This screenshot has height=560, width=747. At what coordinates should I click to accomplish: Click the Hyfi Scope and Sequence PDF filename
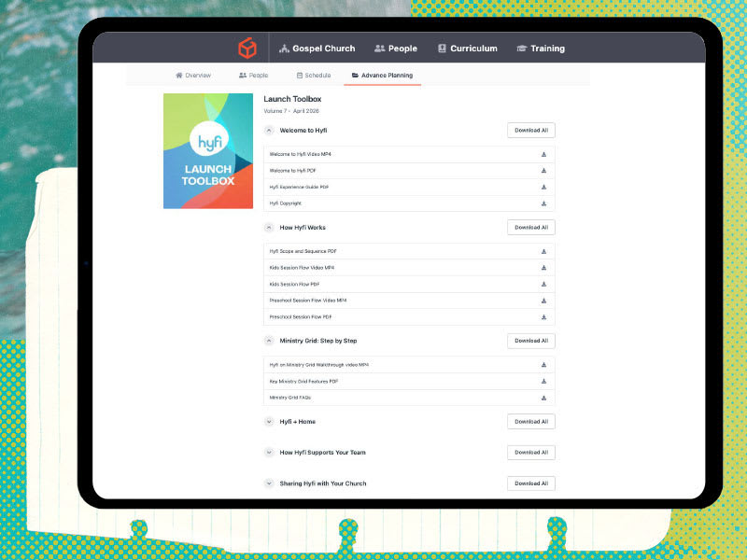tap(303, 251)
